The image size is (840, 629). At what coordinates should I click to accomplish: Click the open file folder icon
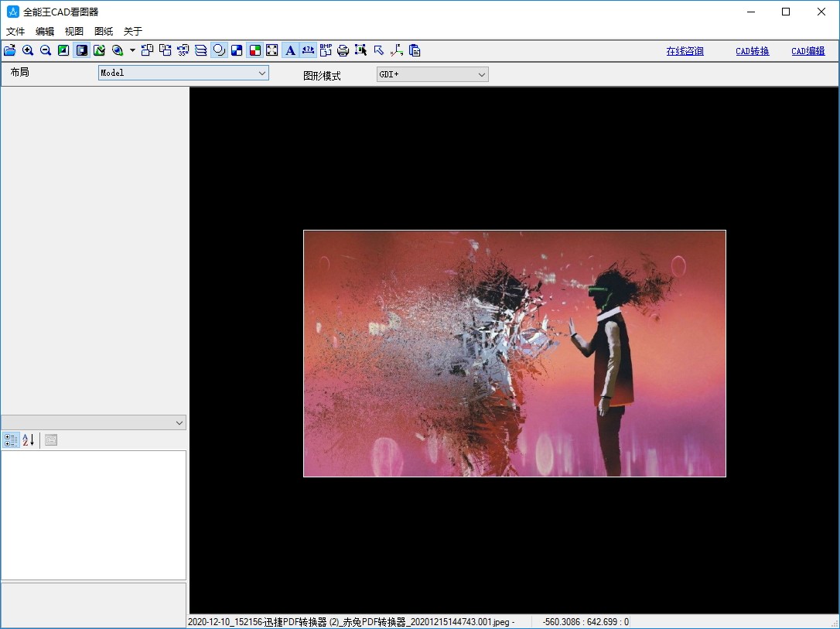point(10,51)
